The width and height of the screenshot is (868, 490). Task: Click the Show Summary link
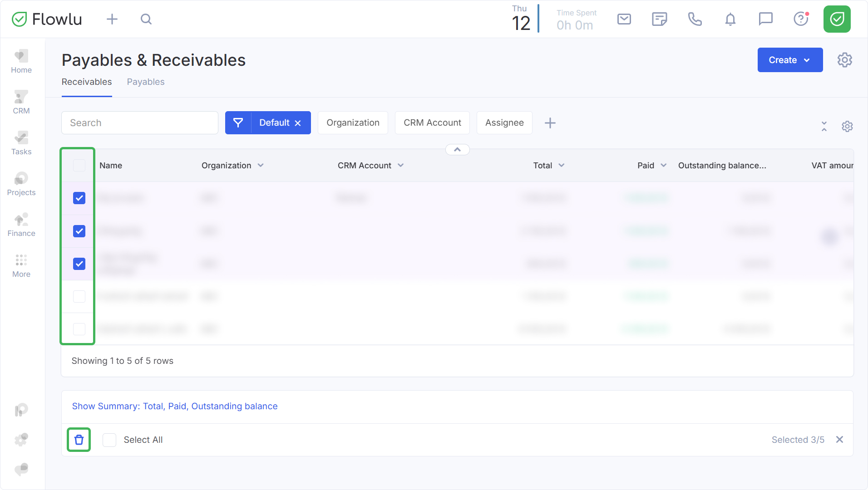pos(174,406)
